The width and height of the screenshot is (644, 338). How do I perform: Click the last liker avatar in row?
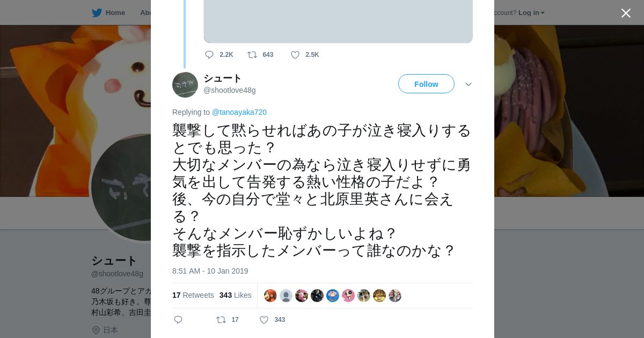tap(395, 296)
